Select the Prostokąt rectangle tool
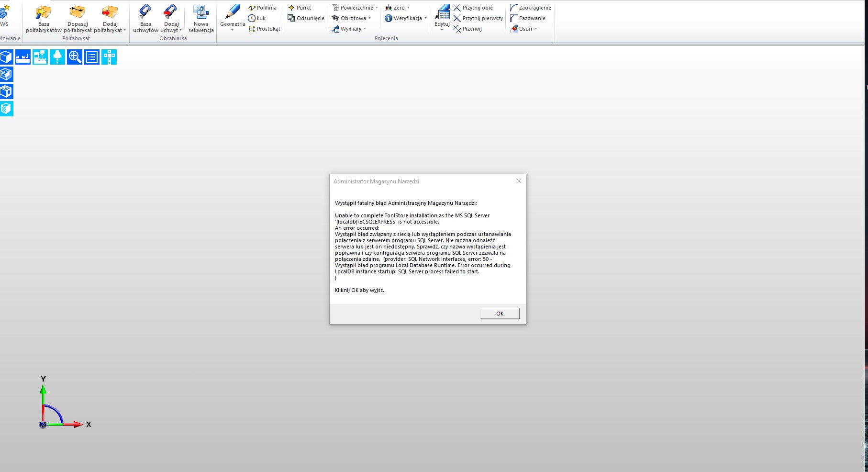Screen dimensions: 868x472 point(264,29)
